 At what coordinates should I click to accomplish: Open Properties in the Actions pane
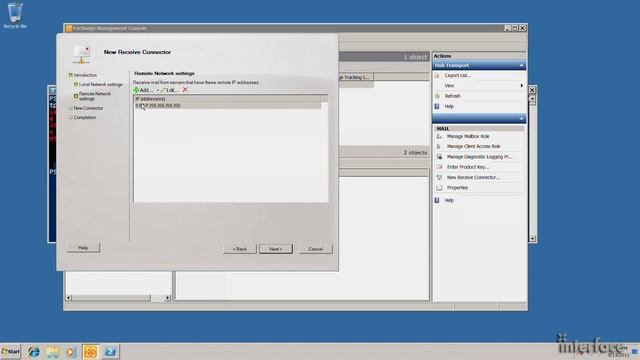(x=457, y=188)
